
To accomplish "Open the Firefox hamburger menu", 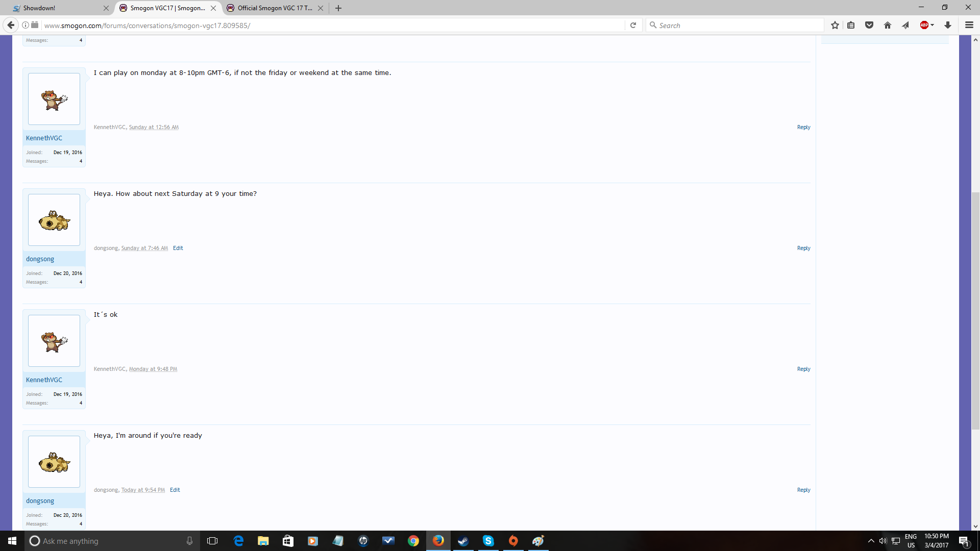I will [x=969, y=25].
